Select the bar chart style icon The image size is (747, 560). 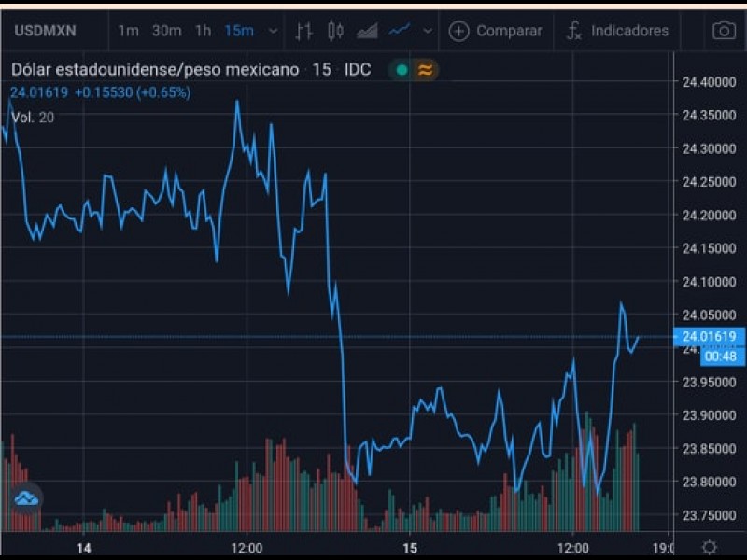pyautogui.click(x=303, y=31)
